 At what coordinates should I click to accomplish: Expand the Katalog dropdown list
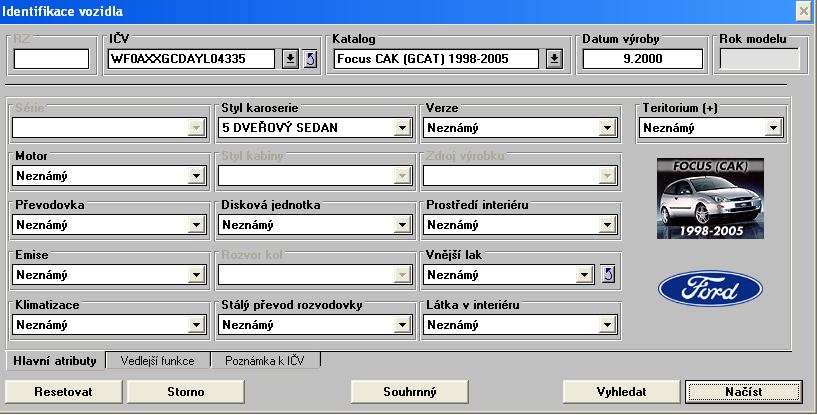tap(555, 59)
